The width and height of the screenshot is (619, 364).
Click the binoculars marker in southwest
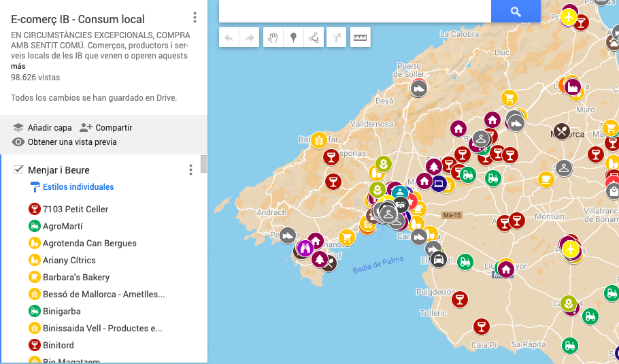pyautogui.click(x=305, y=248)
